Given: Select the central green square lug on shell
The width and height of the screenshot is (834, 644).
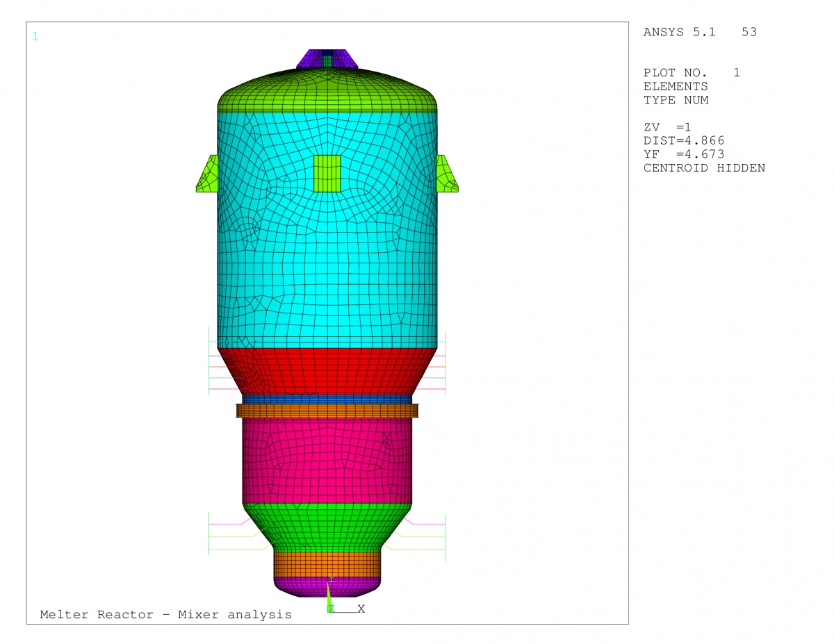Looking at the screenshot, I should pyautogui.click(x=327, y=173).
